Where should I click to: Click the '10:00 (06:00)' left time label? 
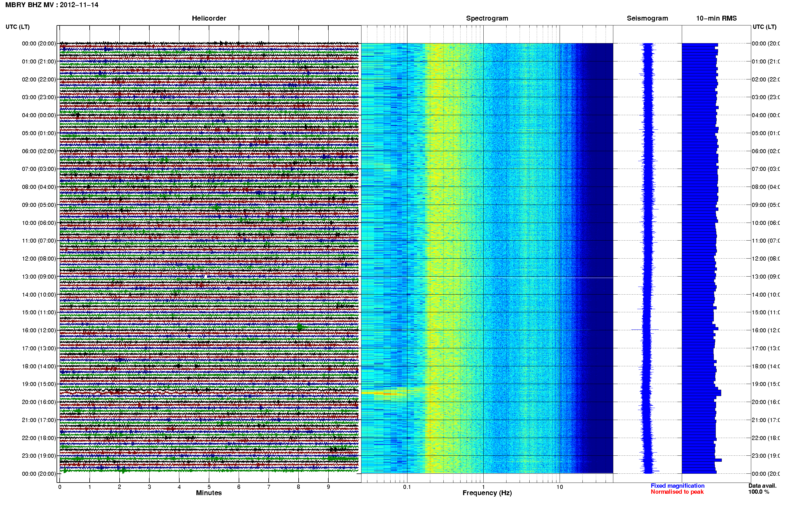[x=39, y=223]
